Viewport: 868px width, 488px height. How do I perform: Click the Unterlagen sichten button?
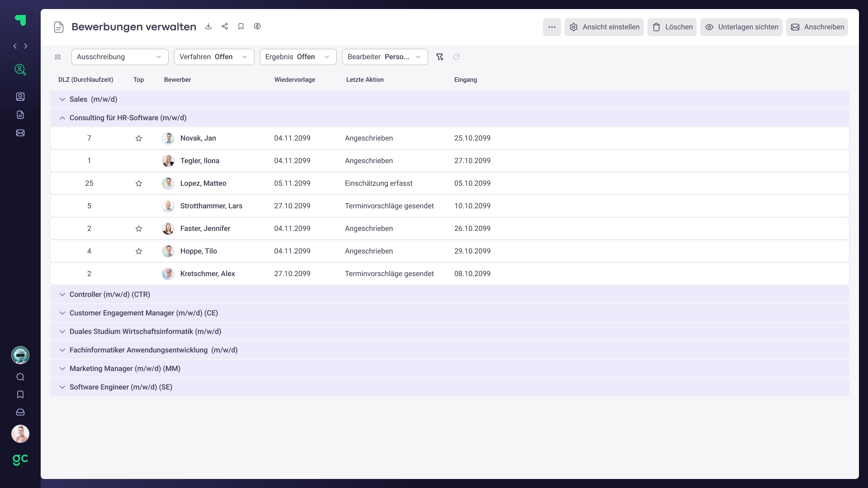tap(741, 27)
